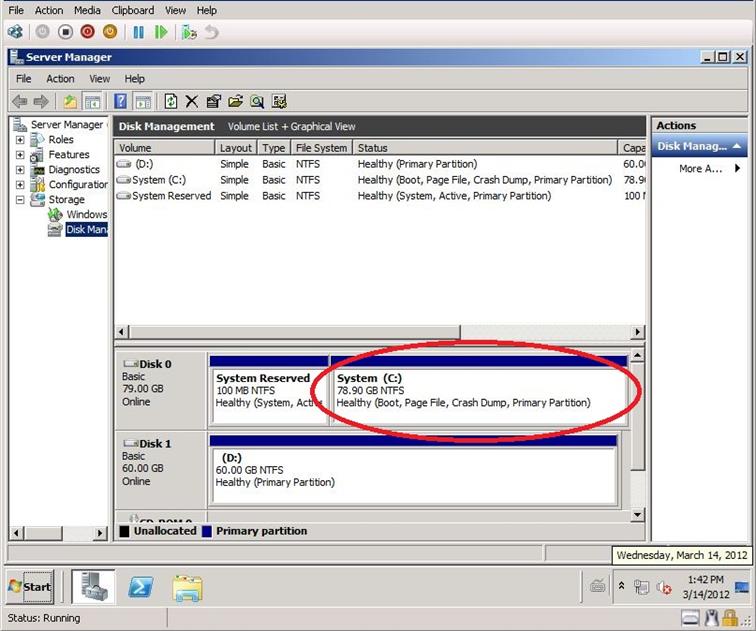Click the red Shut Down VM icon
Image resolution: width=756 pixels, height=631 pixels.
point(87,32)
